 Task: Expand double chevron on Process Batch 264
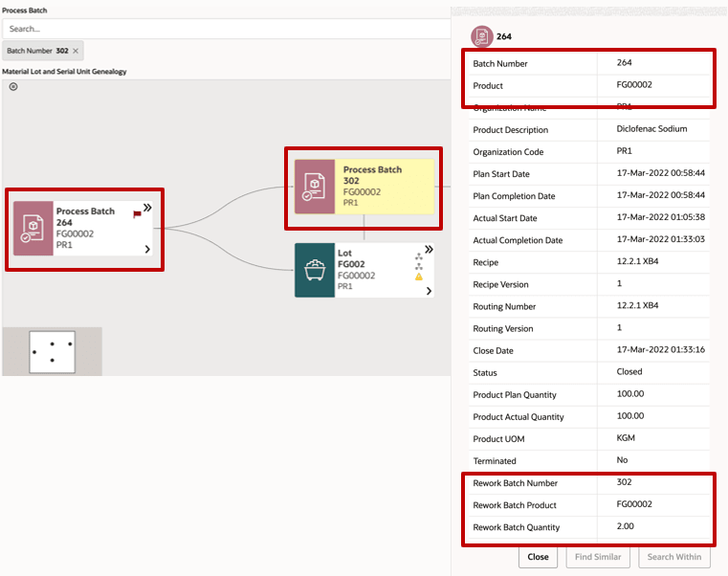point(147,208)
